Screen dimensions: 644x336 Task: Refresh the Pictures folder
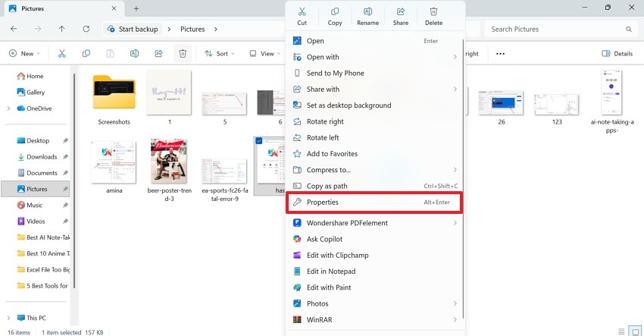86,29
